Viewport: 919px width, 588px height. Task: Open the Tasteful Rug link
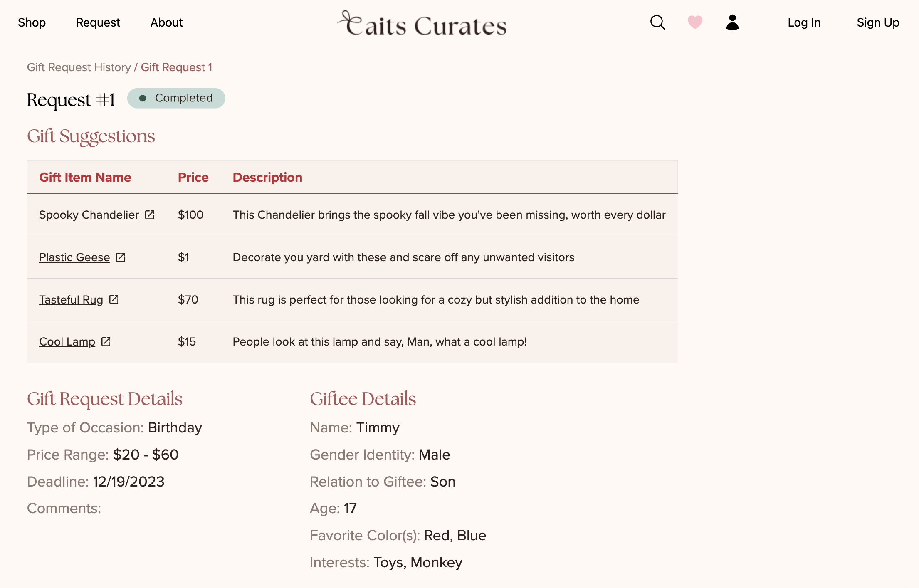point(71,299)
